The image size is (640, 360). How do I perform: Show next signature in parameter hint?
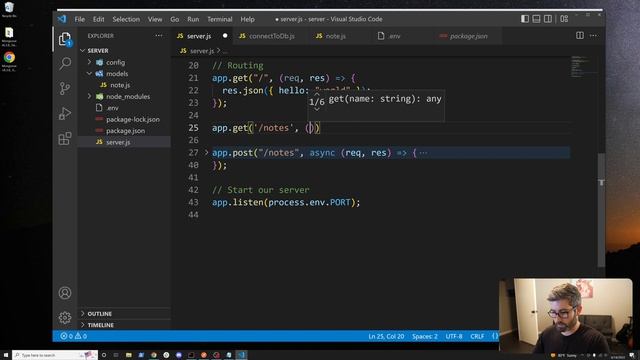[x=316, y=109]
